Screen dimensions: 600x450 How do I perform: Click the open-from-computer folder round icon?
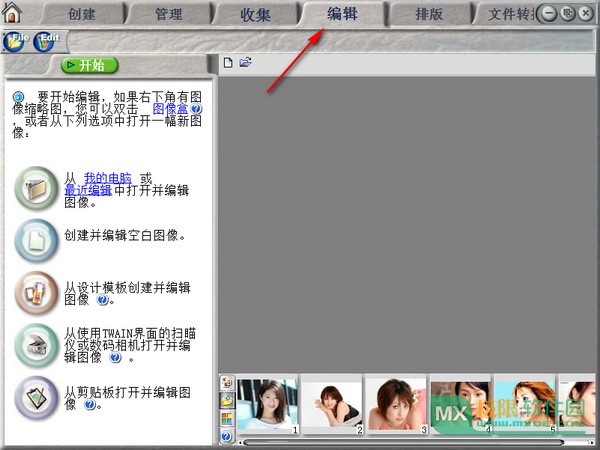(x=36, y=188)
